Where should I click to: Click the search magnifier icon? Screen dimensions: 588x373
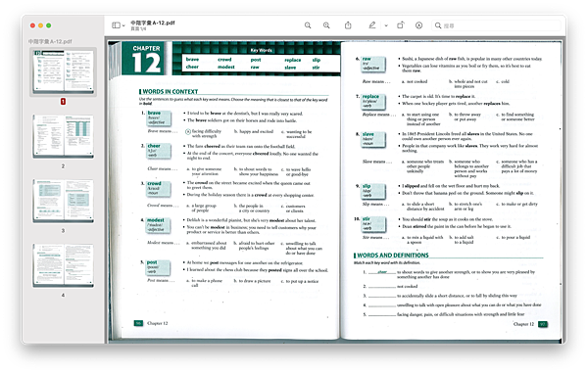438,25
